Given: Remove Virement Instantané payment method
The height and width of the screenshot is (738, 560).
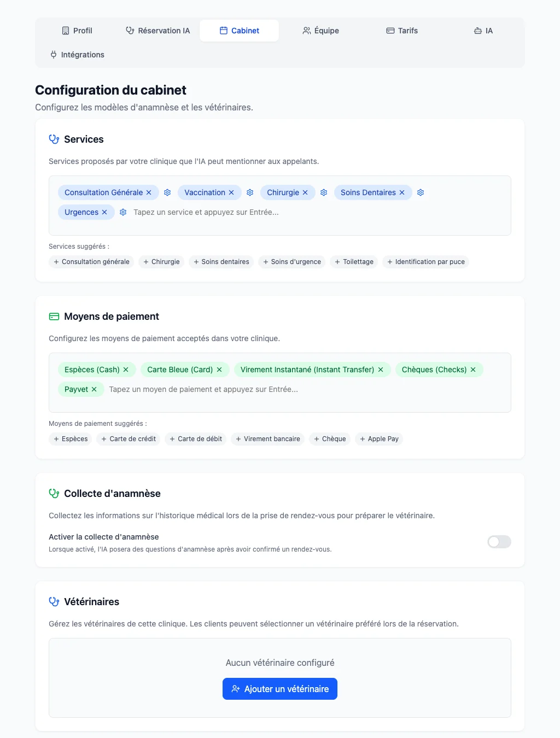Looking at the screenshot, I should pos(381,370).
